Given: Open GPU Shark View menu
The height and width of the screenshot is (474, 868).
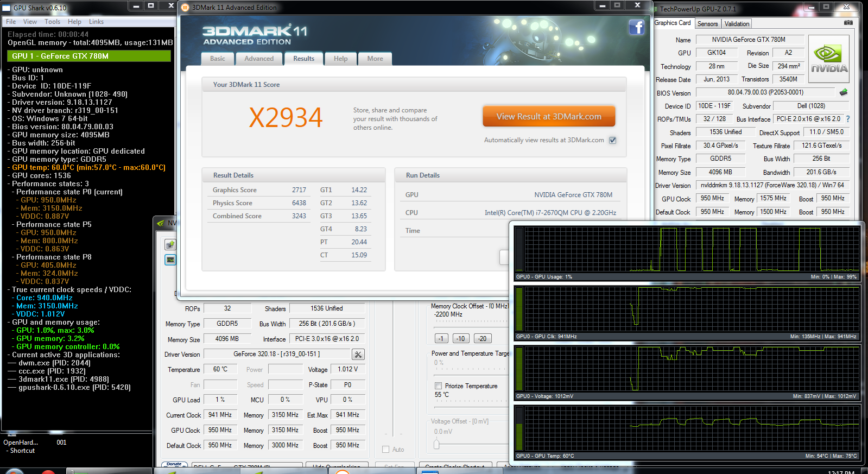Looking at the screenshot, I should 30,22.
